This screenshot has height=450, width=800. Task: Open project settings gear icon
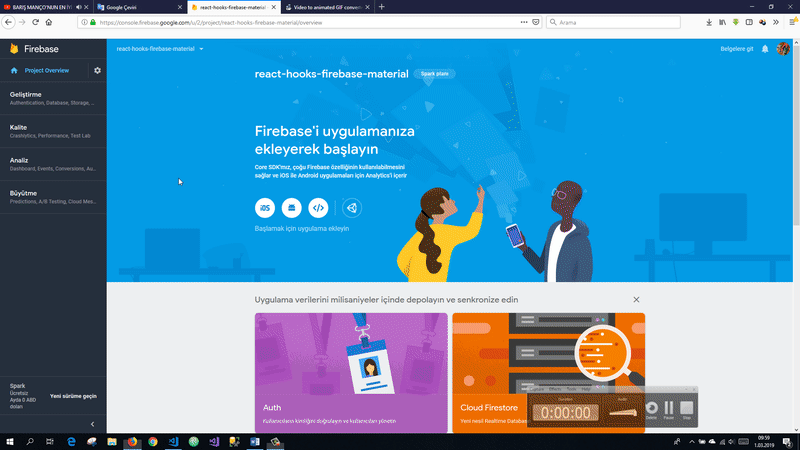[x=97, y=70]
